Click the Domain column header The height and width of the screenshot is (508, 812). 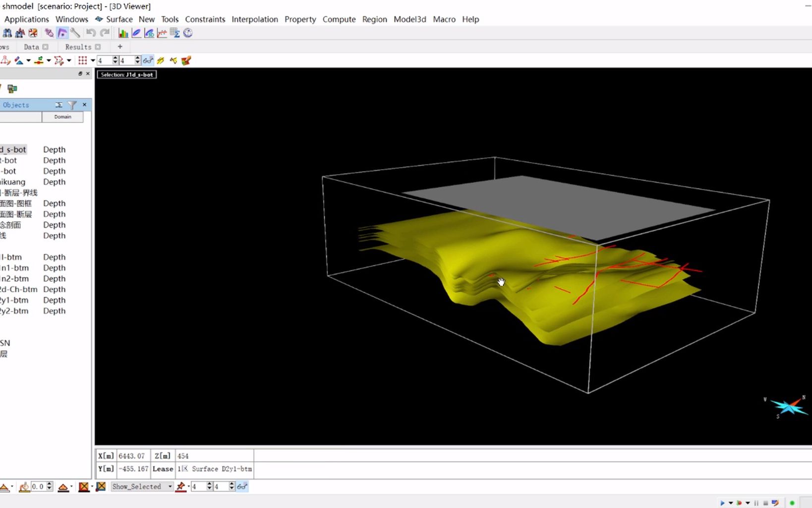pyautogui.click(x=62, y=117)
